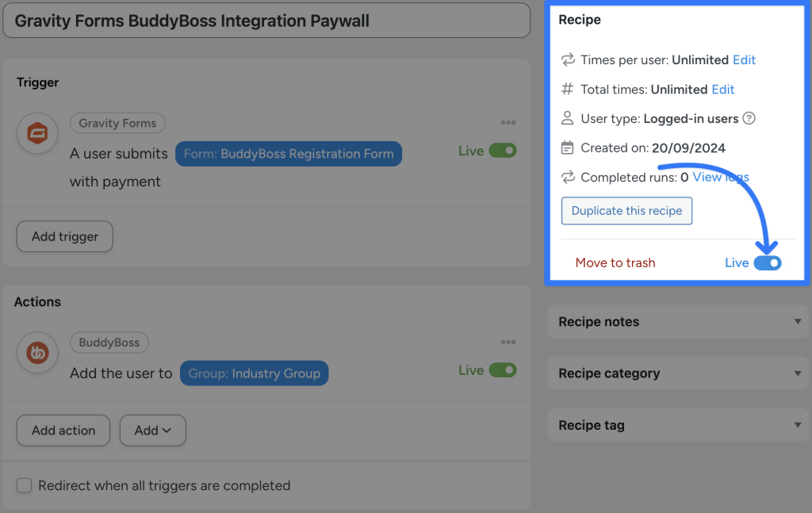Expand the Recipe category panel
Viewport: 812px width, 513px height.
click(678, 373)
